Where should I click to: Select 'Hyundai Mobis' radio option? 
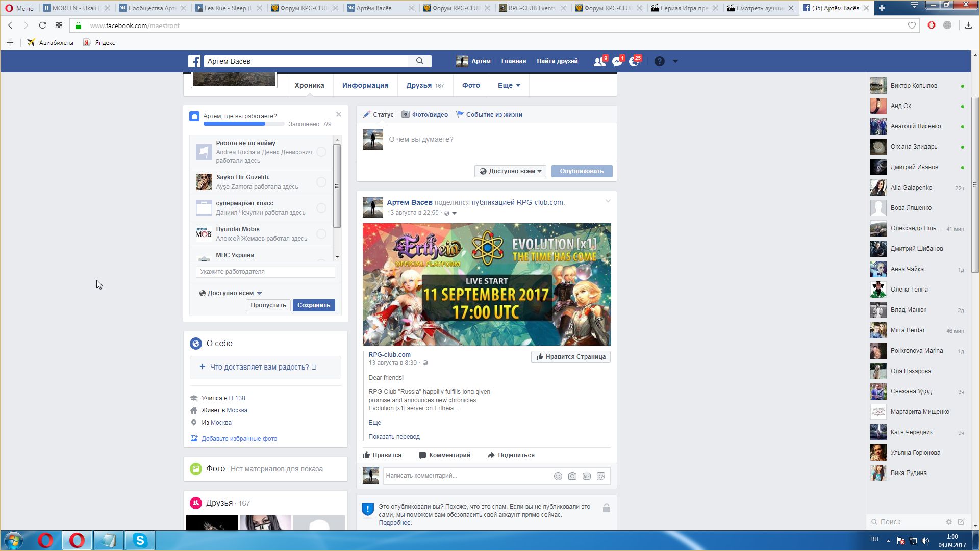321,234
